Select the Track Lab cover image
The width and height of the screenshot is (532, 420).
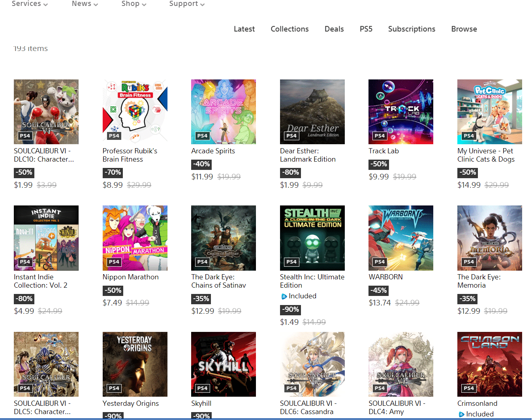click(x=401, y=112)
